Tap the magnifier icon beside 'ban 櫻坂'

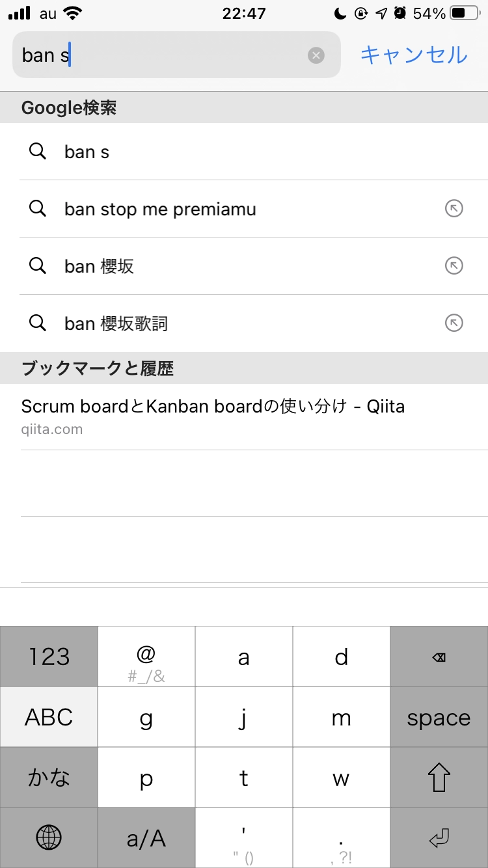(38, 266)
